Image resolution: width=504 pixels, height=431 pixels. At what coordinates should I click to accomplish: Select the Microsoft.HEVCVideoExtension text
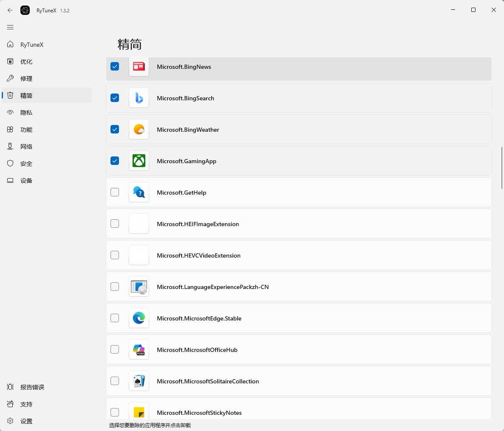[198, 256]
